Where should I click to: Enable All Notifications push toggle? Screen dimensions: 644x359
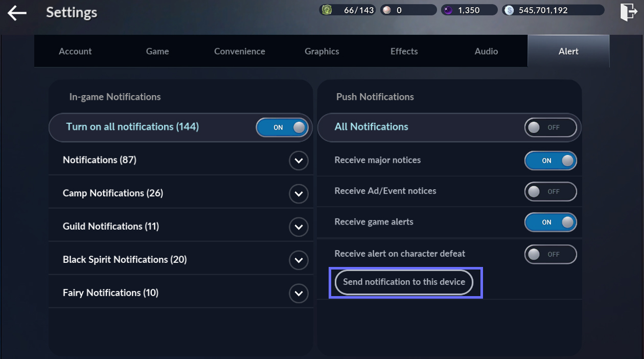click(550, 127)
